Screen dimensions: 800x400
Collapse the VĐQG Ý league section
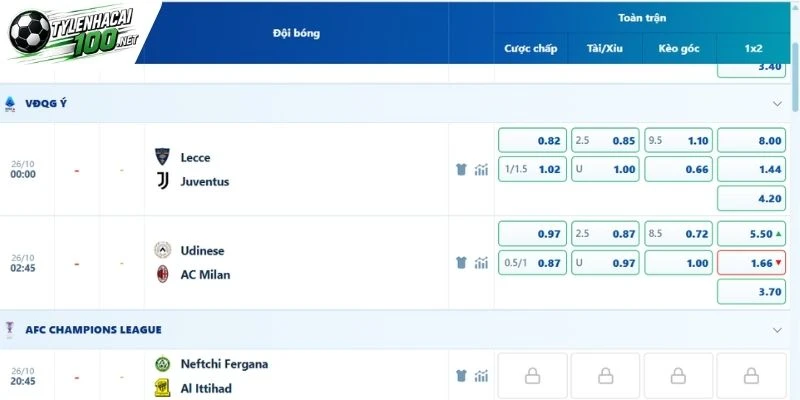coord(777,104)
